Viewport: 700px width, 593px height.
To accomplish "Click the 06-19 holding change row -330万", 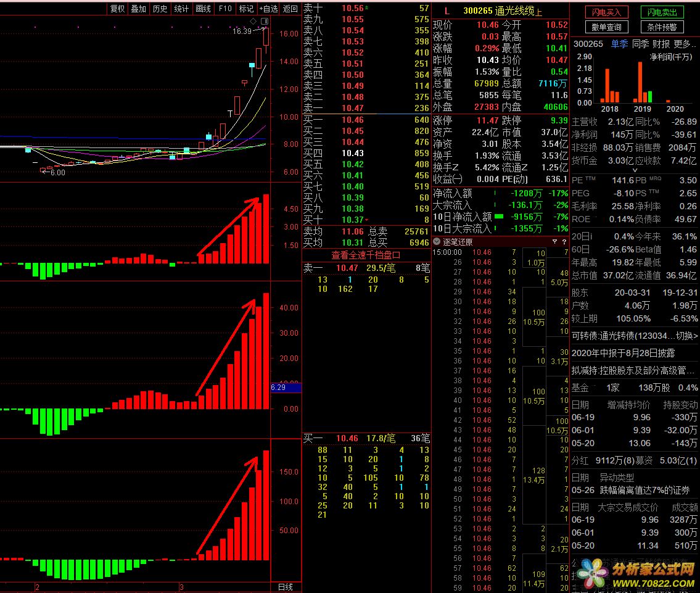I will (x=635, y=417).
